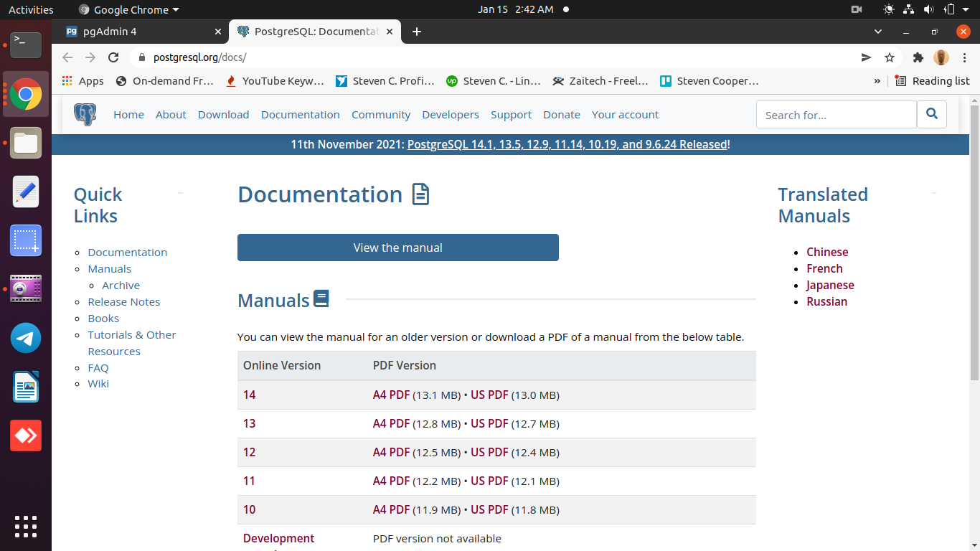Screen dimensions: 980x551
Task: Open the Reading list button
Action: (x=932, y=81)
